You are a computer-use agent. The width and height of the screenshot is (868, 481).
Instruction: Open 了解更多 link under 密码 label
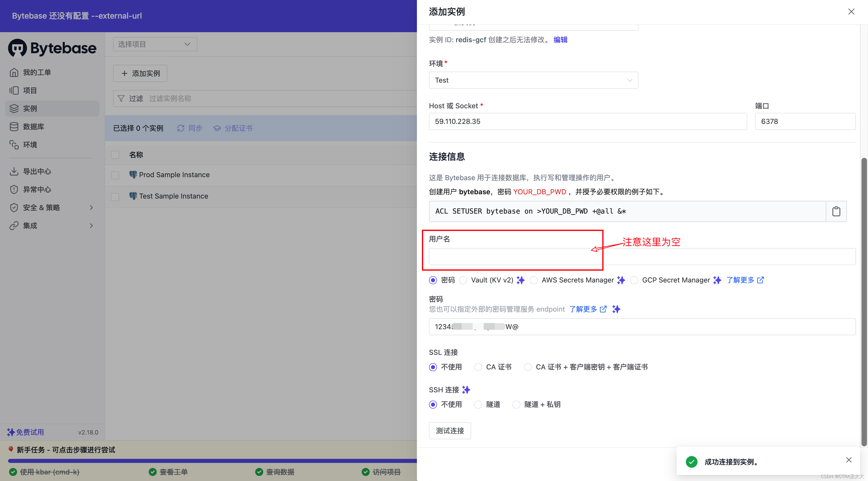(588, 309)
